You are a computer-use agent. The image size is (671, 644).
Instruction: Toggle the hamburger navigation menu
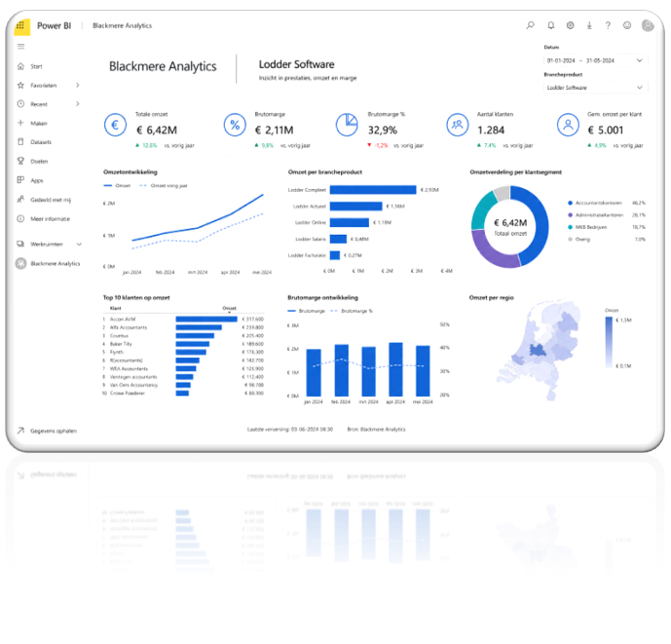click(21, 46)
